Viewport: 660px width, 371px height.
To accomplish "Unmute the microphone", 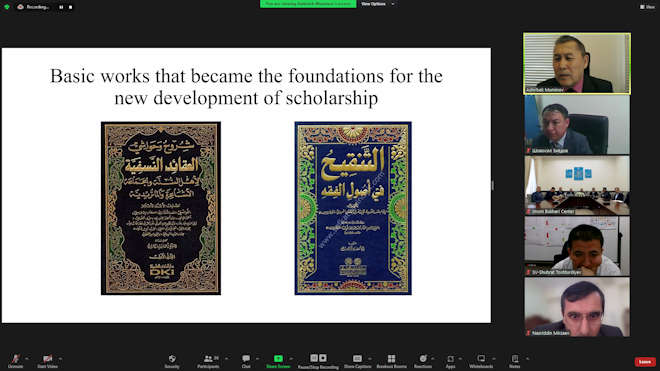I will (x=15, y=361).
